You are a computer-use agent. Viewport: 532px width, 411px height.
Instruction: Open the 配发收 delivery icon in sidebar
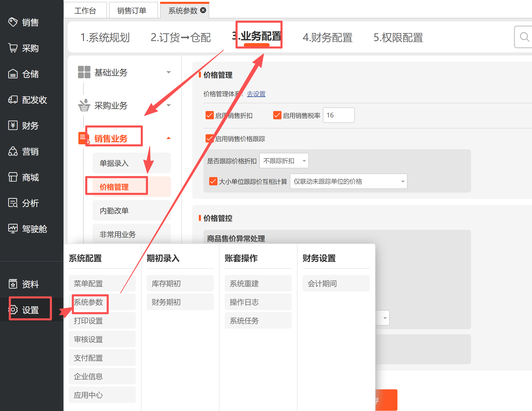pos(13,100)
